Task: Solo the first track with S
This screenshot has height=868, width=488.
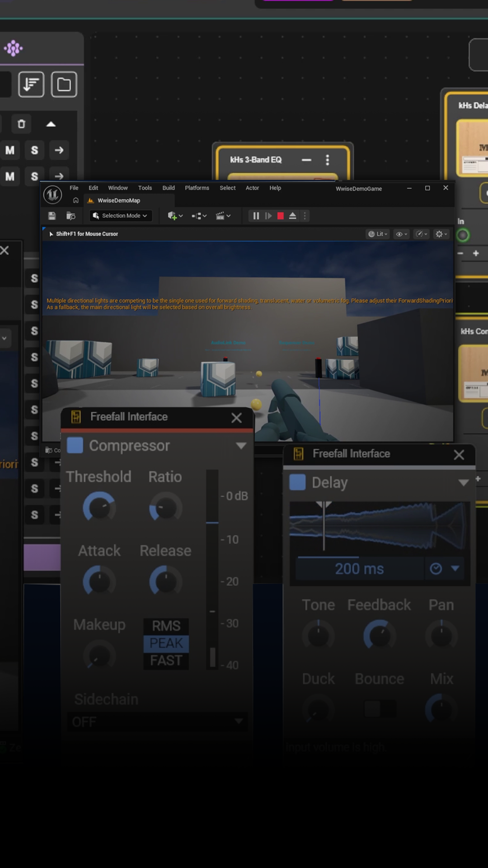Action: (x=34, y=150)
